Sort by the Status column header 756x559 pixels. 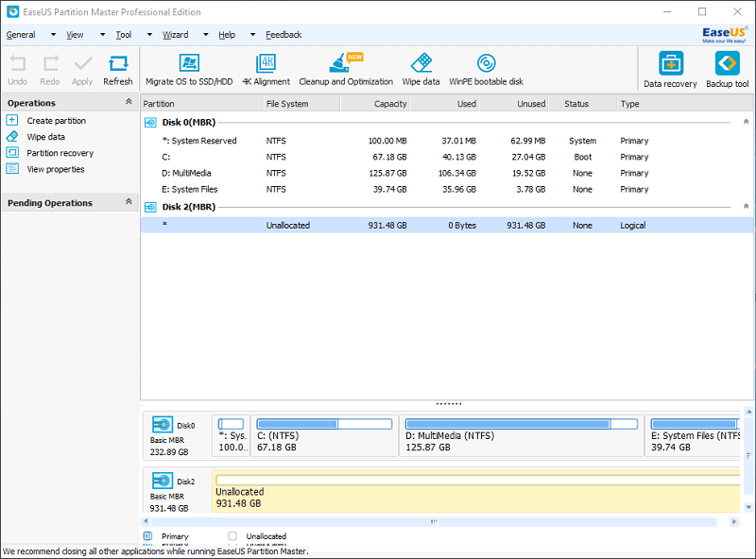[x=582, y=104]
